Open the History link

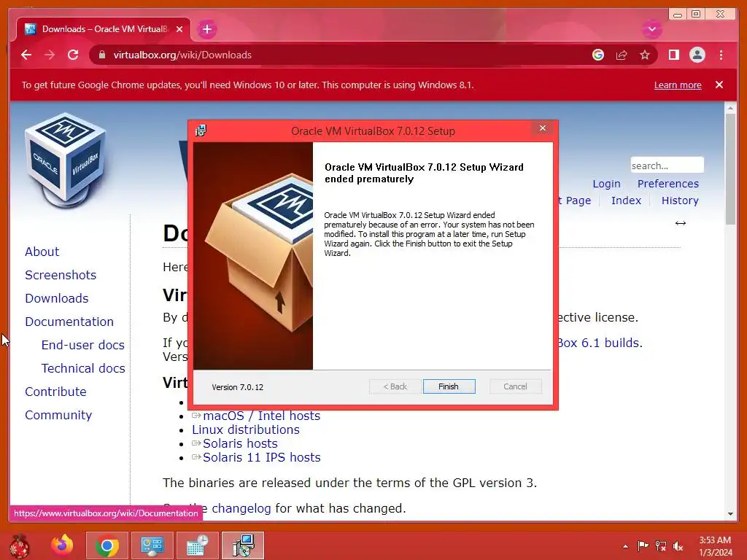tap(680, 201)
